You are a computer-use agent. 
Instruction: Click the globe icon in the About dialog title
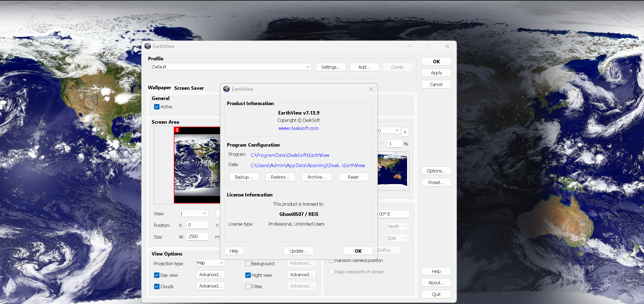(x=226, y=89)
